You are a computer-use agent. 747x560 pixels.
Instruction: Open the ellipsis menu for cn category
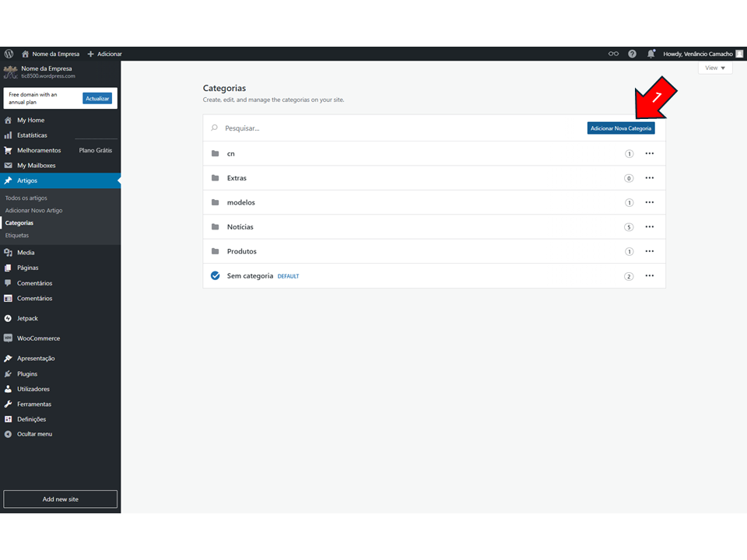tap(649, 154)
